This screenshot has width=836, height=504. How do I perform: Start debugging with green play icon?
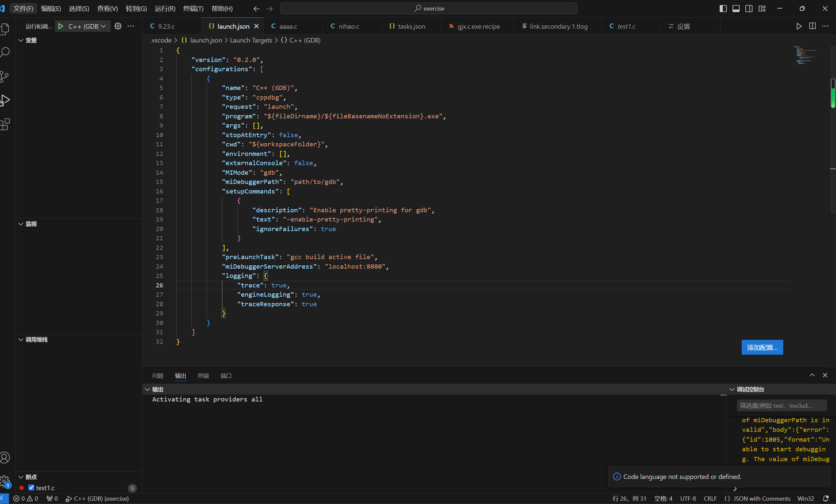tap(60, 26)
